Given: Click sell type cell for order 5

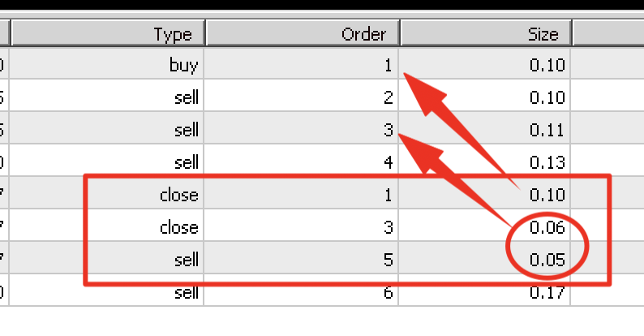Looking at the screenshot, I should pos(106,259).
